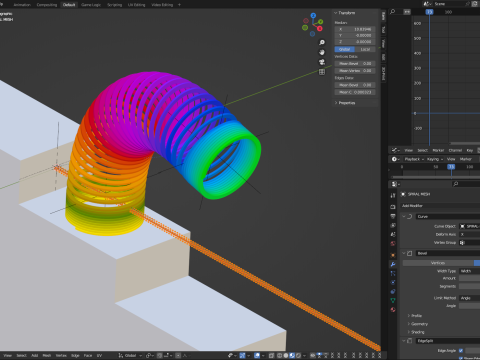Click the blue Z axis on navigation gizmo
Screen dimensions: 480x360
click(x=313, y=15)
